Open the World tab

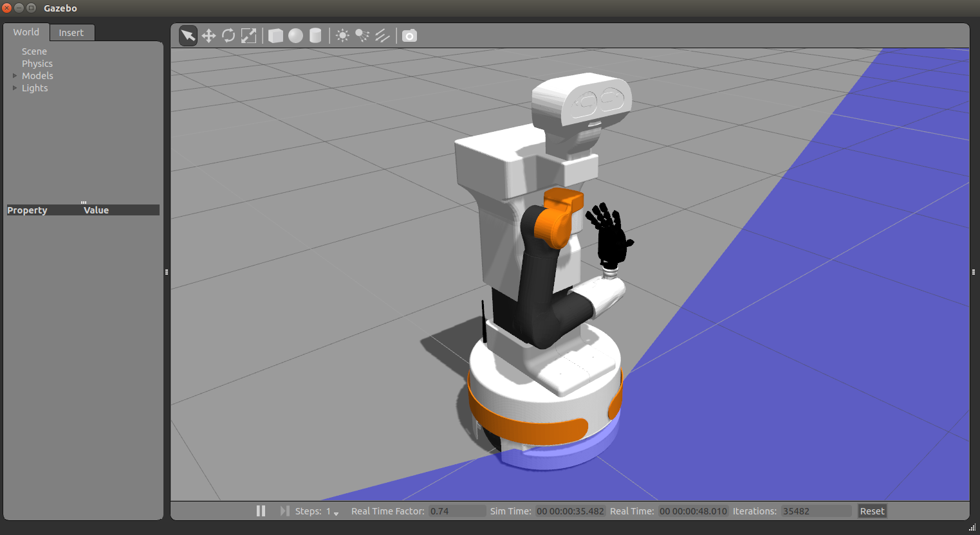point(26,32)
